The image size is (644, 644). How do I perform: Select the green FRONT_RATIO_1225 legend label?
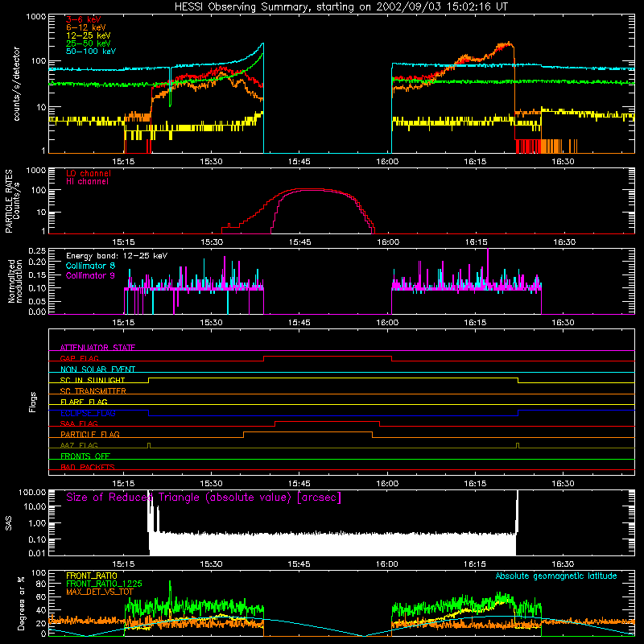(x=104, y=584)
